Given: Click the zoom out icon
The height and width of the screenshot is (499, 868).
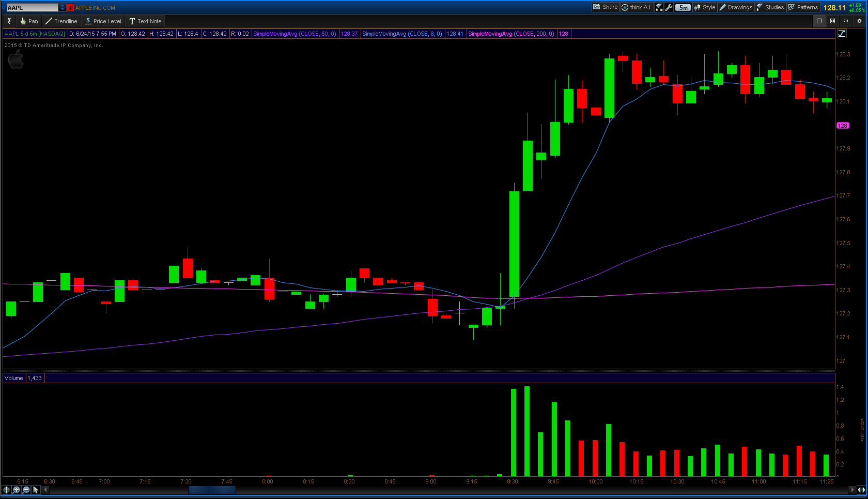Looking at the screenshot, I should click(26, 490).
